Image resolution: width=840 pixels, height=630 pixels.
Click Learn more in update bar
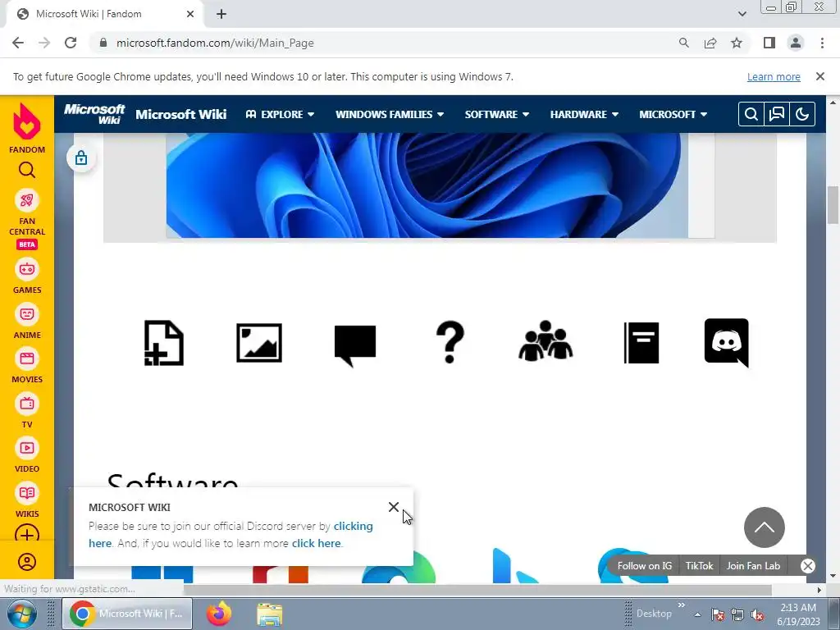[x=774, y=76]
